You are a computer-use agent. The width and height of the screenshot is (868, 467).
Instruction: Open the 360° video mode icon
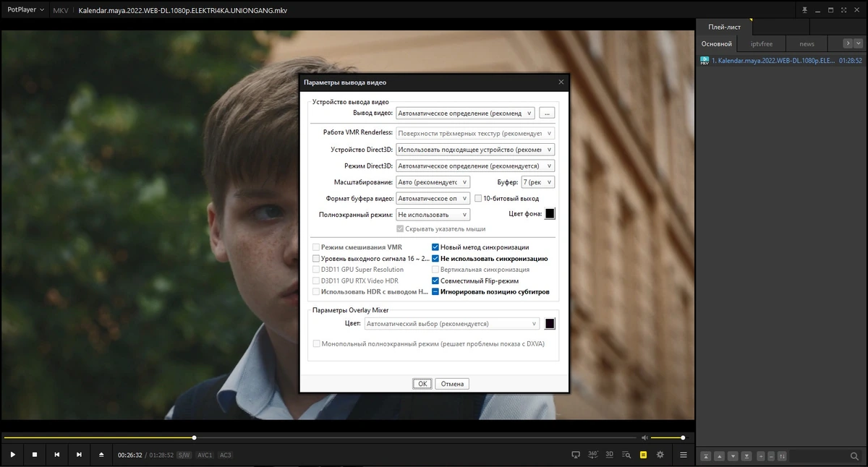point(593,455)
